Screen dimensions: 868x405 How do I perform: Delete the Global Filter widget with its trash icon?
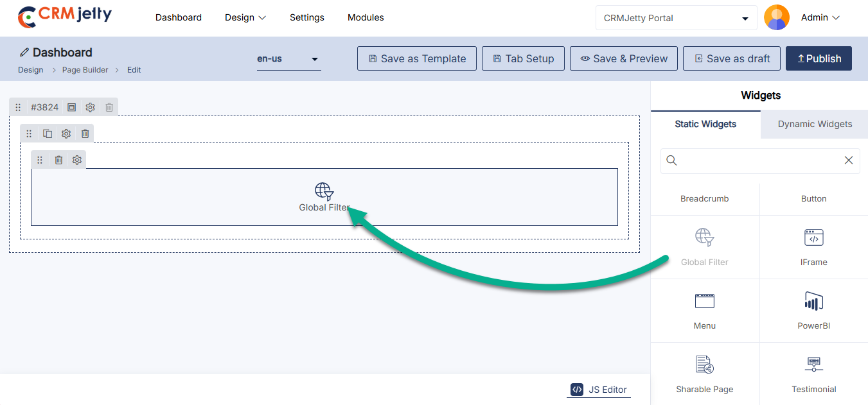(58, 160)
